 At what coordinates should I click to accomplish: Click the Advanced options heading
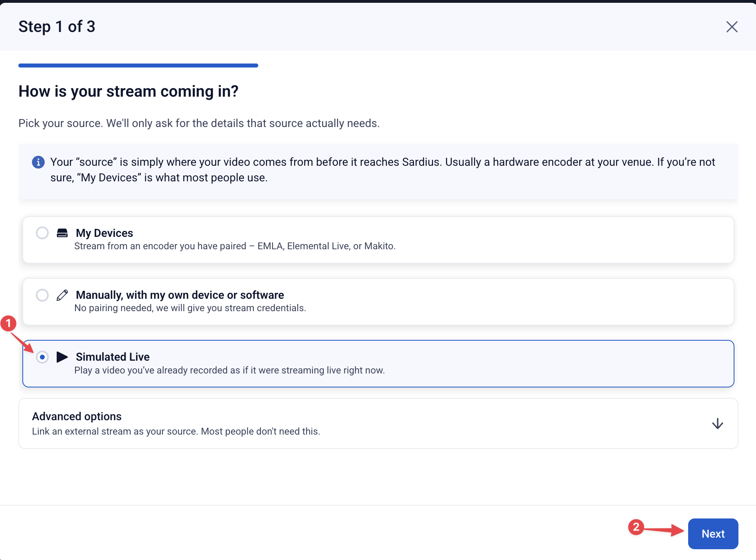click(77, 416)
